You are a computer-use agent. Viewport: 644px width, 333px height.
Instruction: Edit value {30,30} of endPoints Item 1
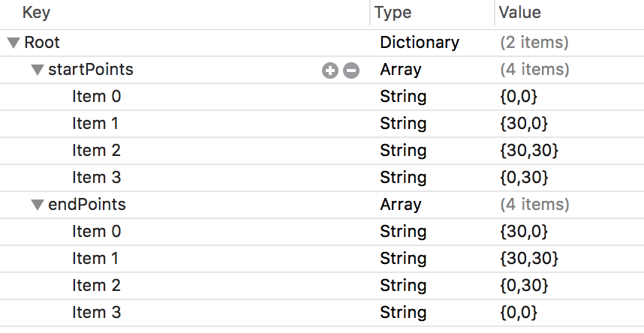[x=528, y=258]
